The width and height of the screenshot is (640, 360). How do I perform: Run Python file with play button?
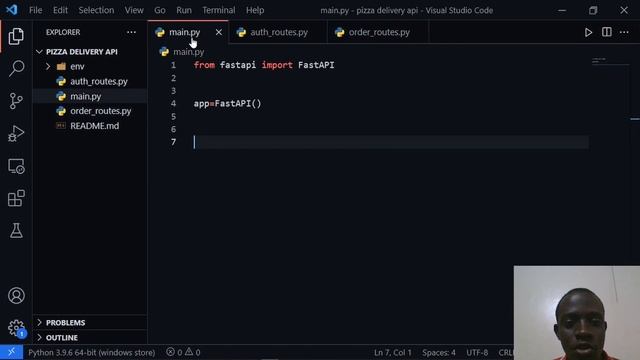point(588,32)
